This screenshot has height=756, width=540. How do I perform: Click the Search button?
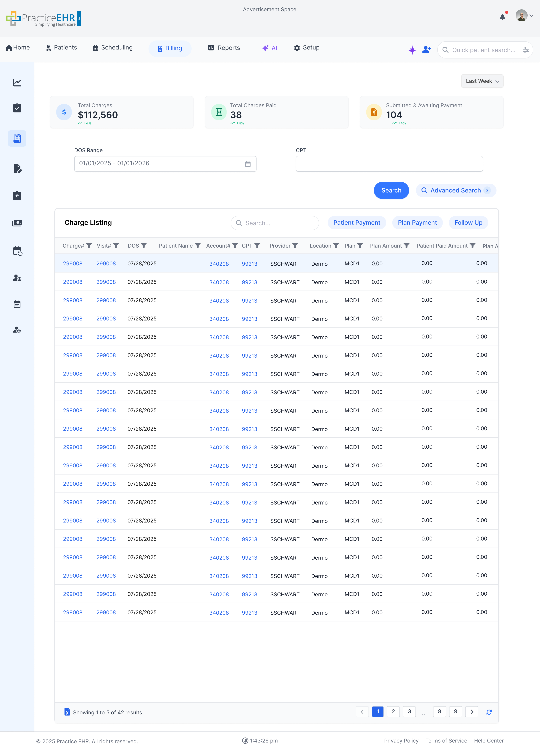pyautogui.click(x=391, y=190)
